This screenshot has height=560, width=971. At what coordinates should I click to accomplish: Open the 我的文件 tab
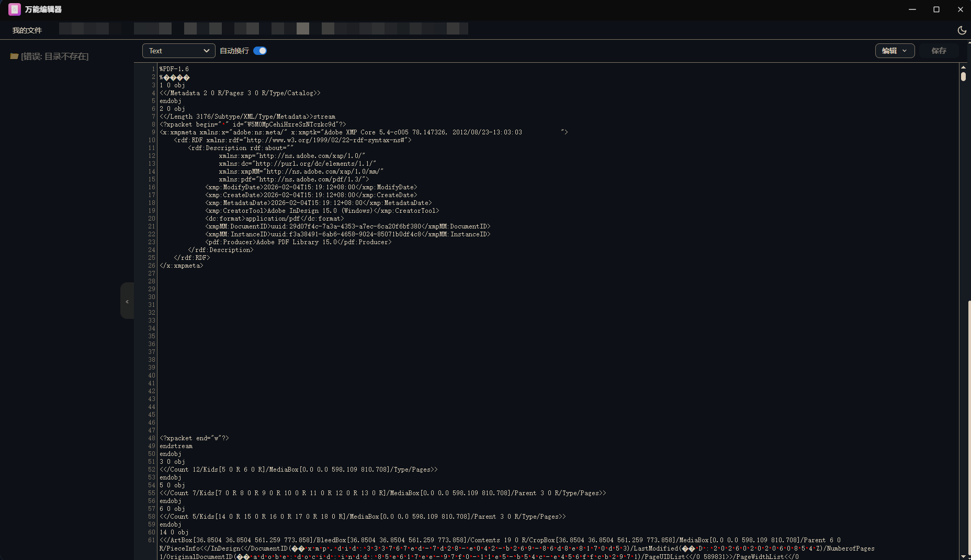click(x=27, y=30)
